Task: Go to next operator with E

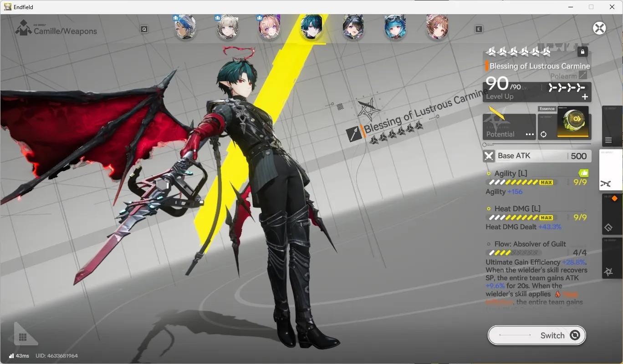Action: click(x=479, y=29)
